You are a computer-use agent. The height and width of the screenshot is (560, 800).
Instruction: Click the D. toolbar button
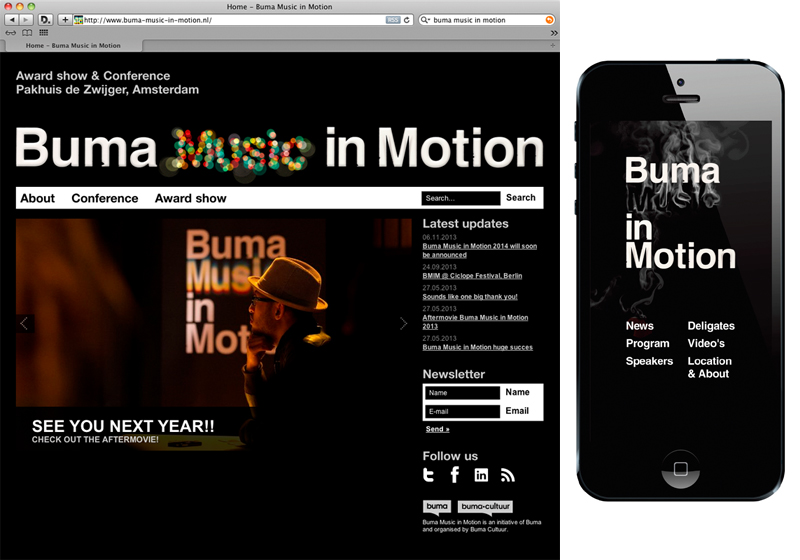tap(45, 20)
